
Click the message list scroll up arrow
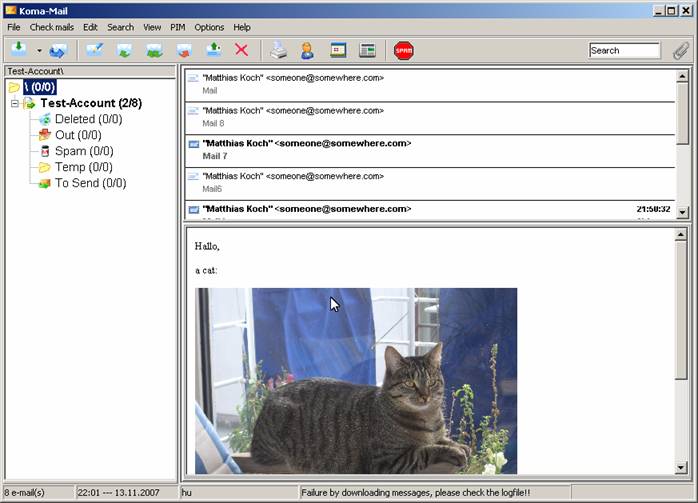tap(682, 77)
